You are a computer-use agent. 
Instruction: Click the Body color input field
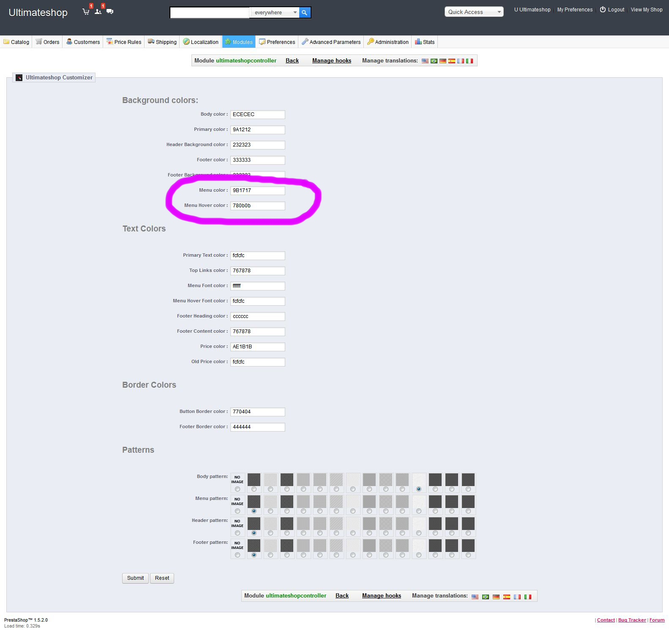258,114
